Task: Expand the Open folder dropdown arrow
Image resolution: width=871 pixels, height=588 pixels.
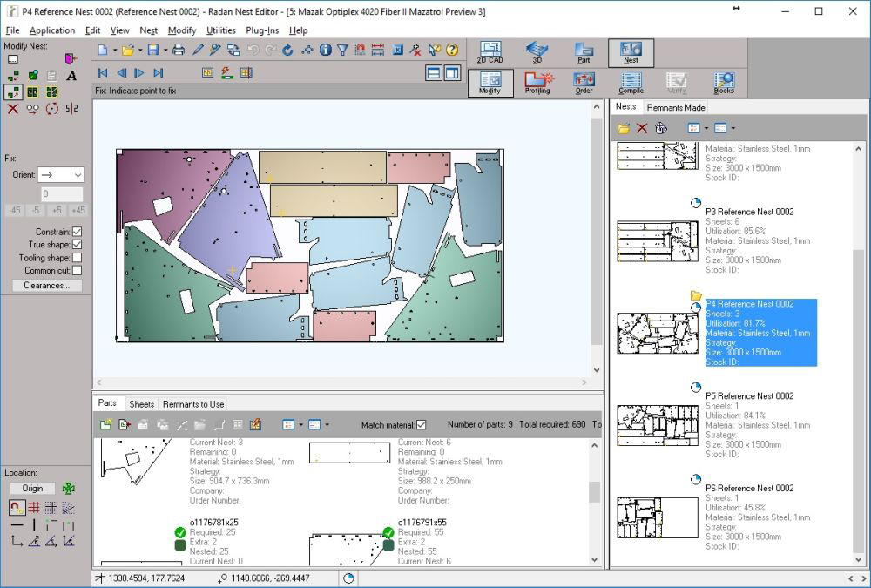Action: point(139,50)
